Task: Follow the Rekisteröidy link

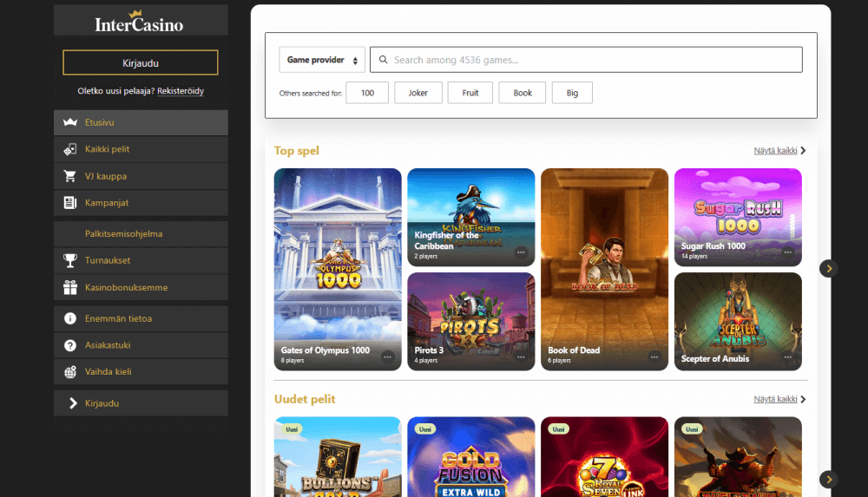Action: [x=181, y=90]
